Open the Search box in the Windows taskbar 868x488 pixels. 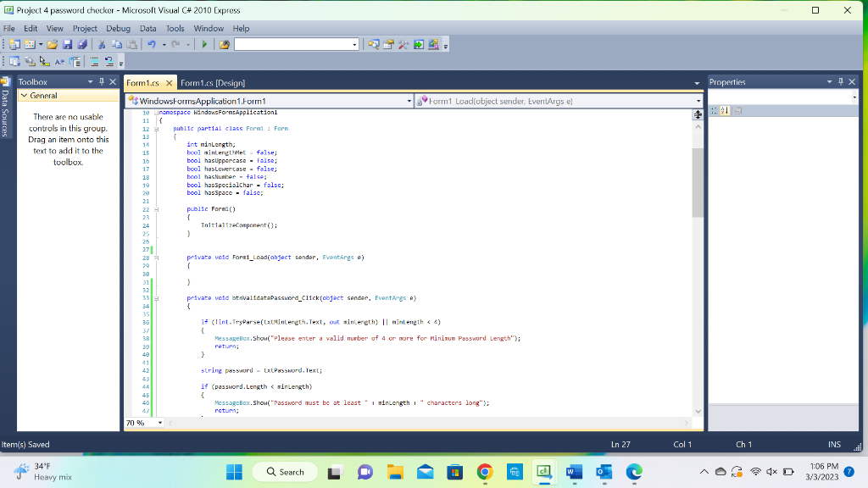(x=284, y=471)
